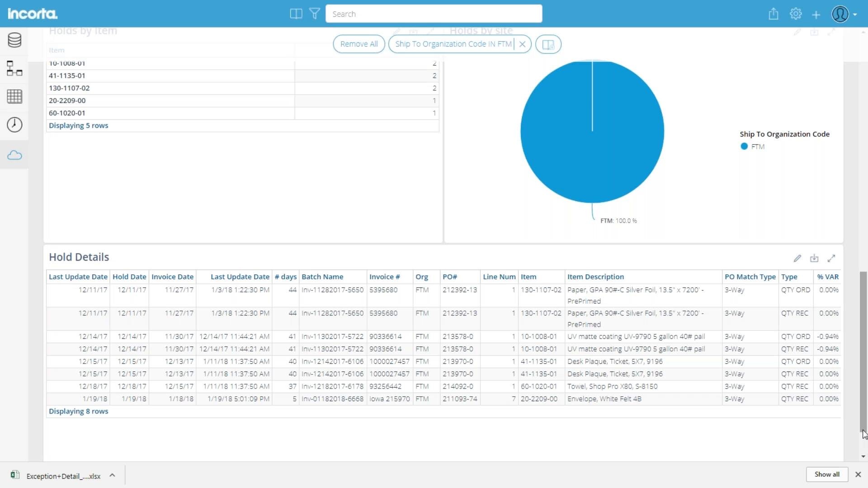Click the blue FTM color dot in legend

(x=743, y=146)
